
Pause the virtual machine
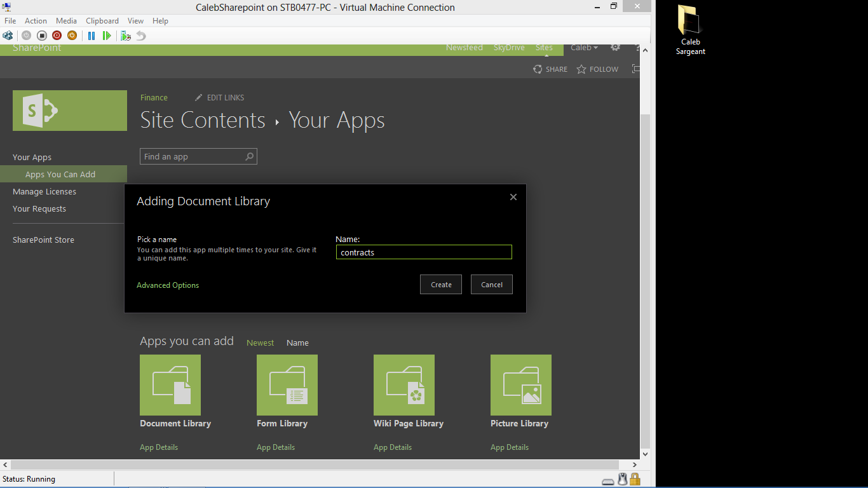point(92,36)
